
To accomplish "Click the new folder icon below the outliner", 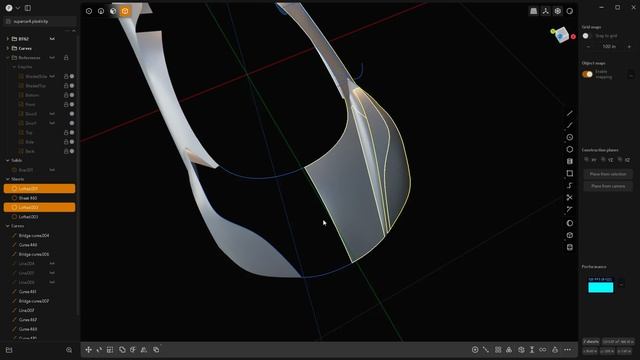I will [x=9, y=350].
